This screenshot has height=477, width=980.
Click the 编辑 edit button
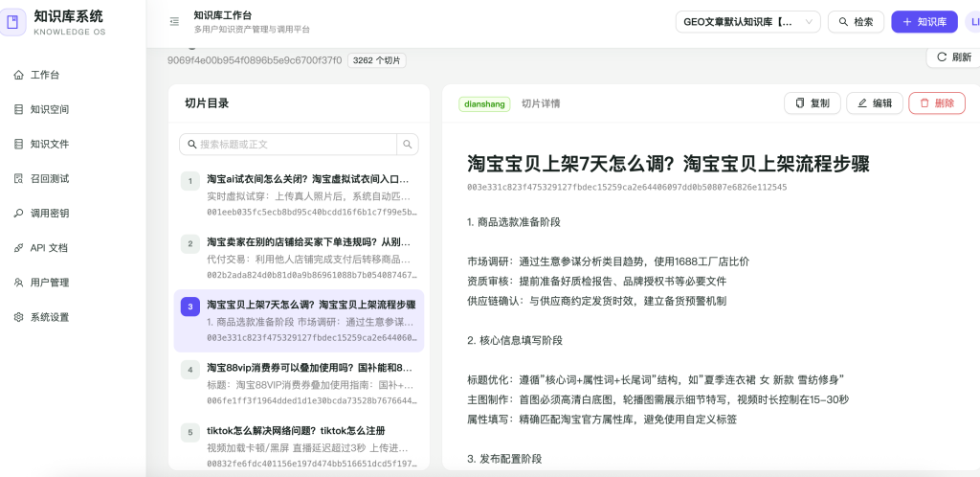tap(875, 103)
